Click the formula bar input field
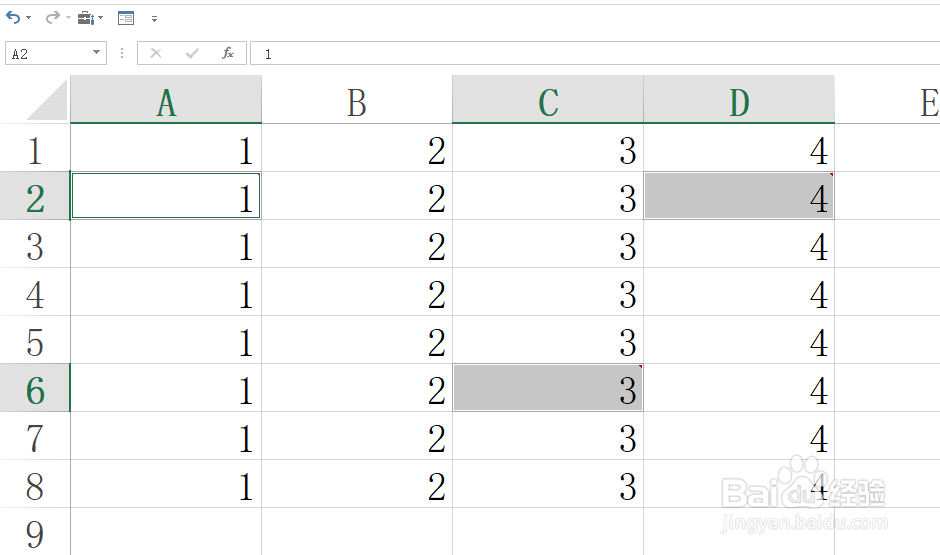This screenshot has width=940, height=555. click(x=590, y=53)
